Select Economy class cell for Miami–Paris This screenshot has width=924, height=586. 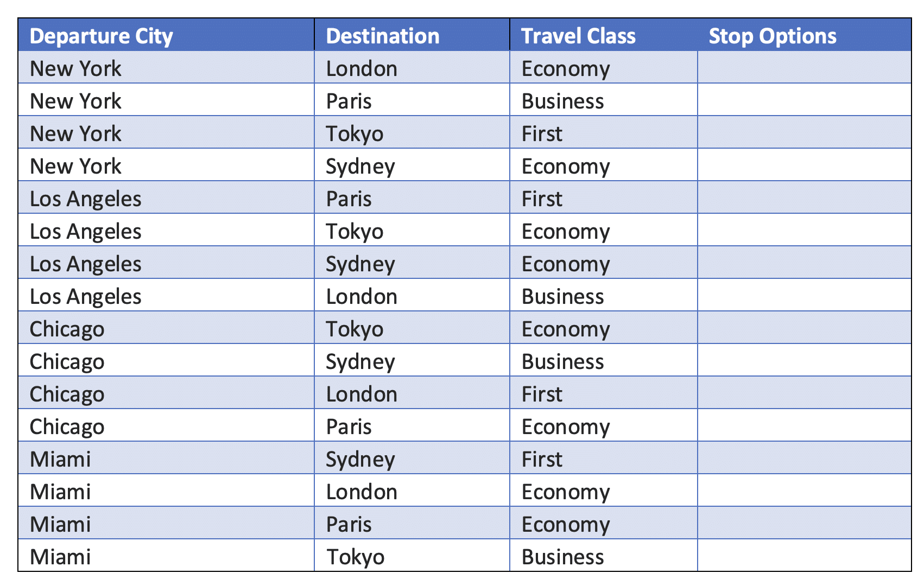(566, 524)
